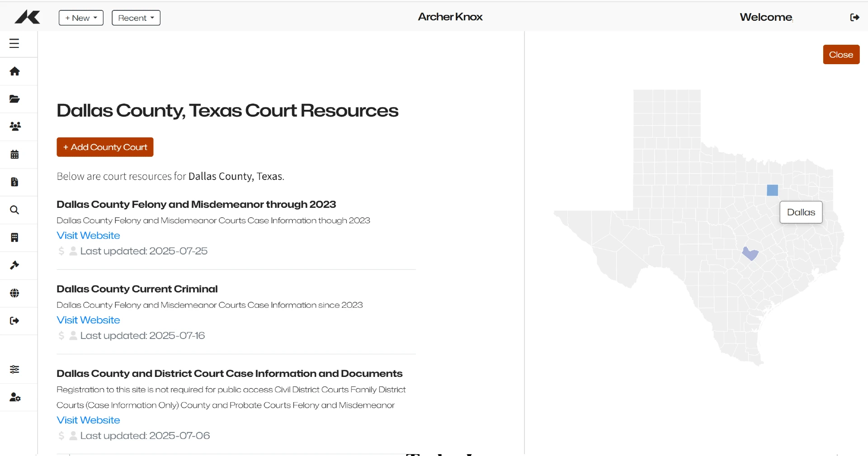This screenshot has height=456, width=868.
Task: Click the magnifying glass search icon
Action: 14,210
